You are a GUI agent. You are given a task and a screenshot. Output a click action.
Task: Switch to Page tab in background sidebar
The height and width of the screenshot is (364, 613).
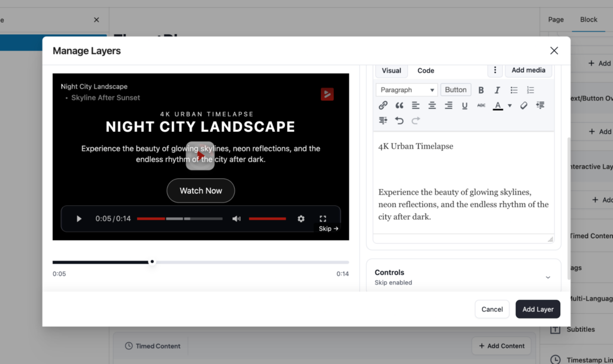pyautogui.click(x=556, y=20)
